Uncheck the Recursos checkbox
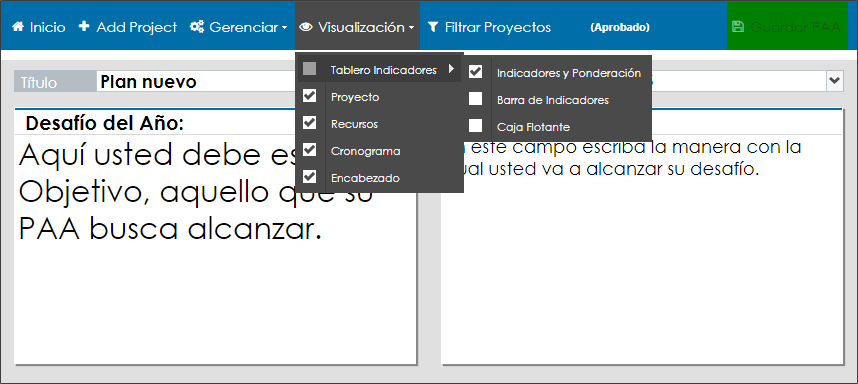Screen dimensions: 858x384 pos(310,123)
